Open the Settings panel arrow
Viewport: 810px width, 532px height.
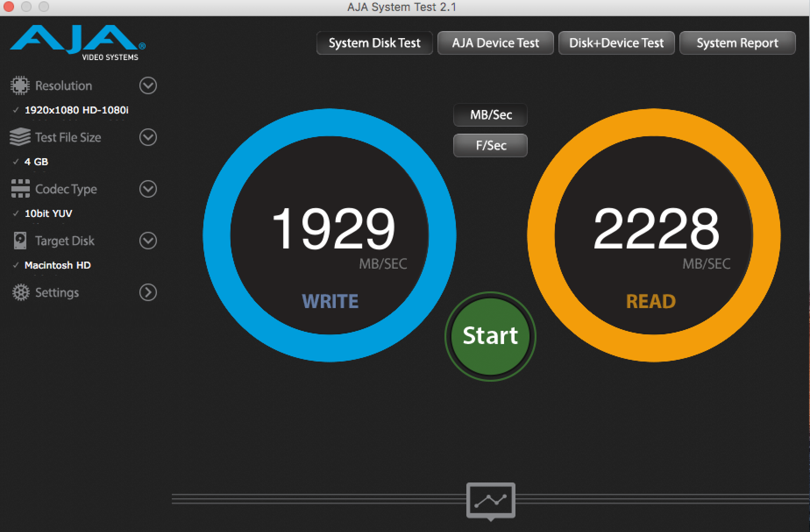click(148, 292)
